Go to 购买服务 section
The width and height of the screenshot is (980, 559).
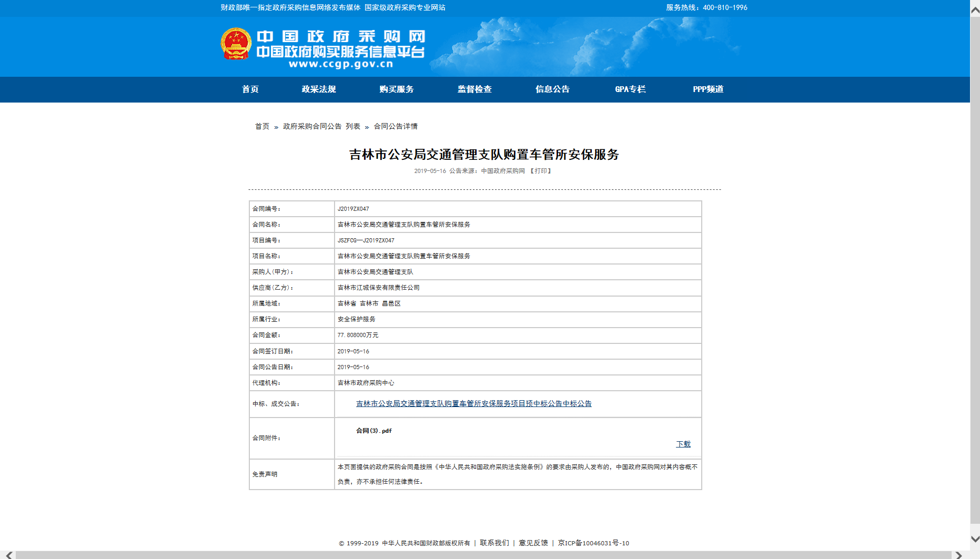[397, 89]
